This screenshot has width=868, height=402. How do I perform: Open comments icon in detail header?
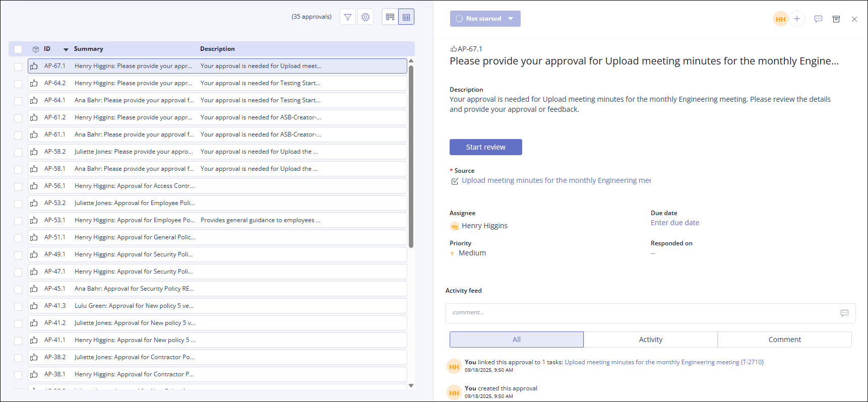point(818,19)
